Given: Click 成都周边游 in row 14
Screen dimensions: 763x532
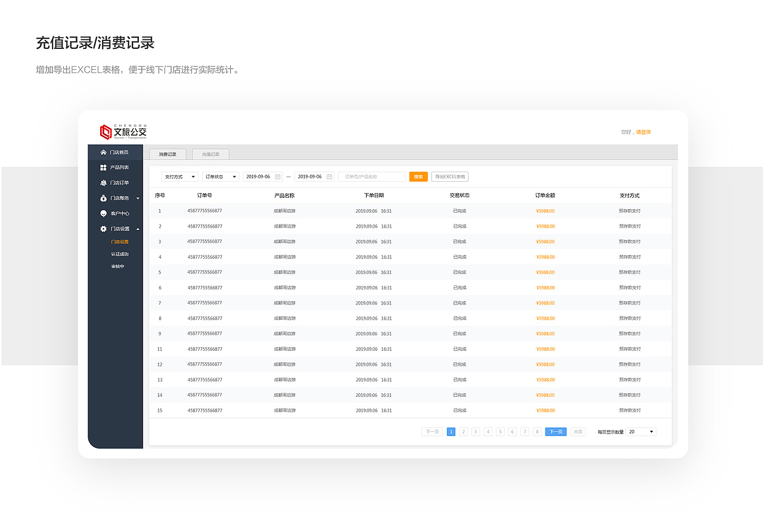Looking at the screenshot, I should (284, 395).
